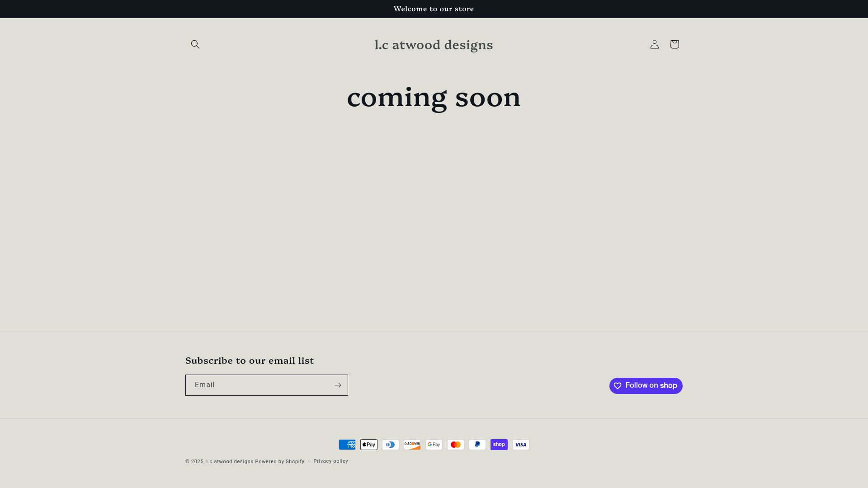Screen dimensions: 868x488
Task: Click the Discover payment icon
Action: 412,445
